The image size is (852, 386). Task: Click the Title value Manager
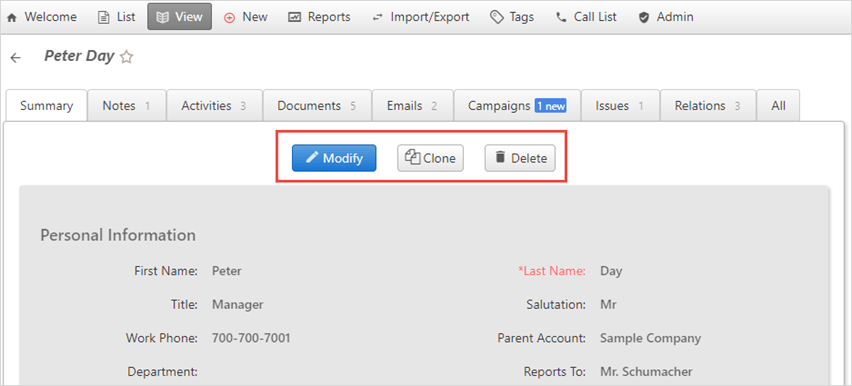(x=237, y=304)
